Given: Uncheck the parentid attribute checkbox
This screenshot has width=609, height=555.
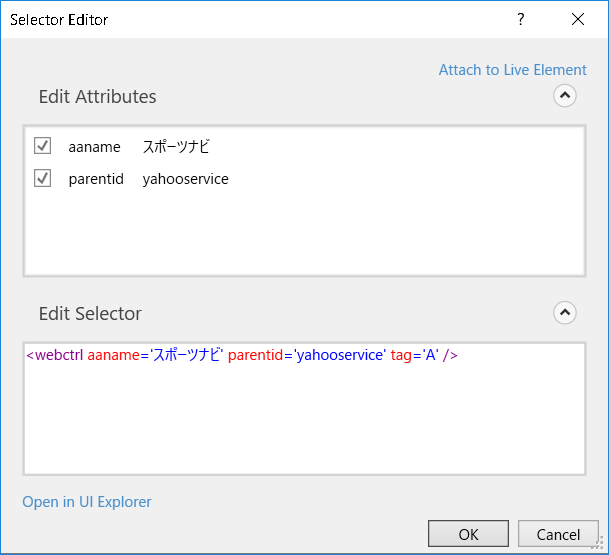Looking at the screenshot, I should (x=42, y=178).
